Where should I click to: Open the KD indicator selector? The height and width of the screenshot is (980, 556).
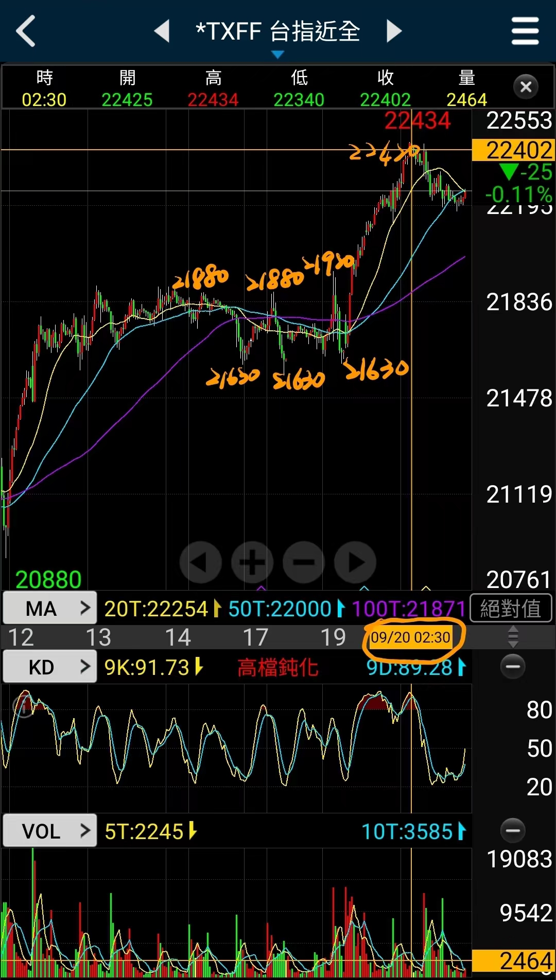50,667
